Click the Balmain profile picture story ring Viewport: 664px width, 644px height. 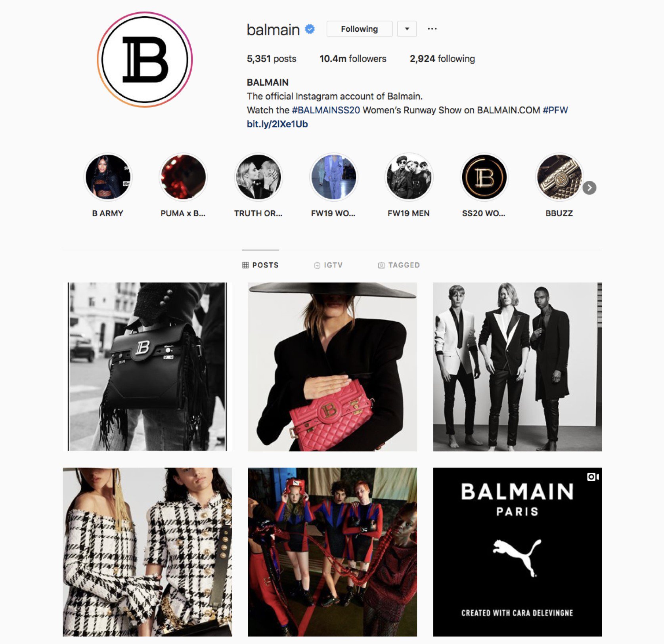pos(145,59)
